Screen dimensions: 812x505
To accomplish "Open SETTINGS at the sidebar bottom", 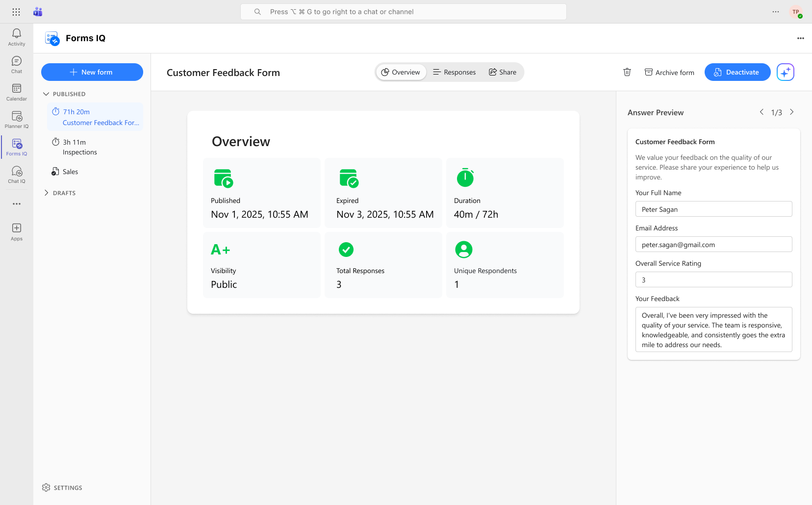I will 62,487.
